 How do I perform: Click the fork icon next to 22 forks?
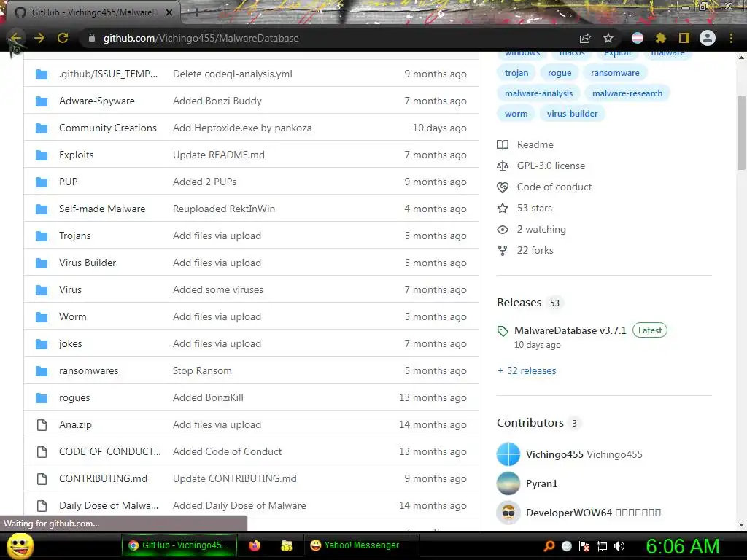click(x=503, y=251)
